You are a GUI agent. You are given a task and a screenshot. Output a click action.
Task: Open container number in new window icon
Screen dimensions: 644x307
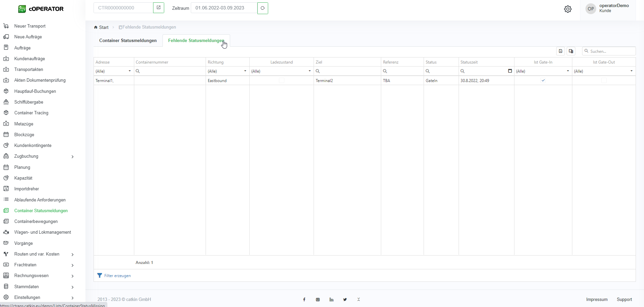point(158,8)
